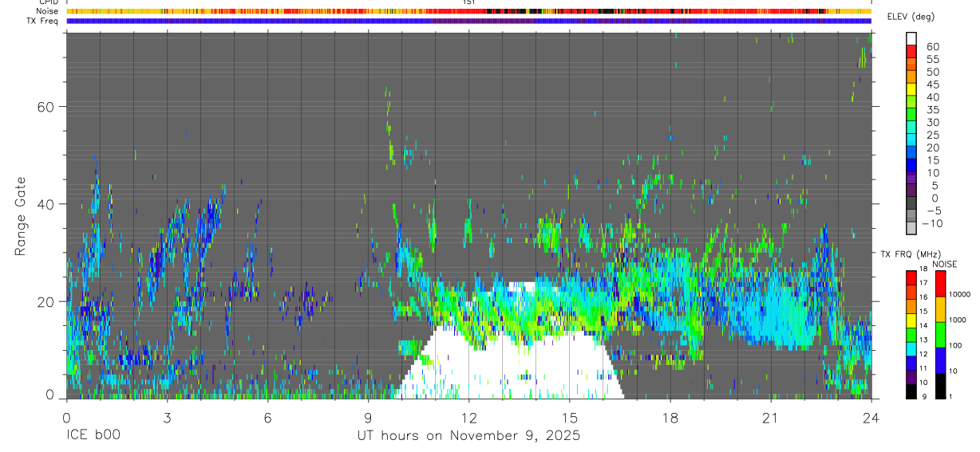Click x-axis tick label '15'
This screenshot has height=452, width=980.
pos(570,418)
